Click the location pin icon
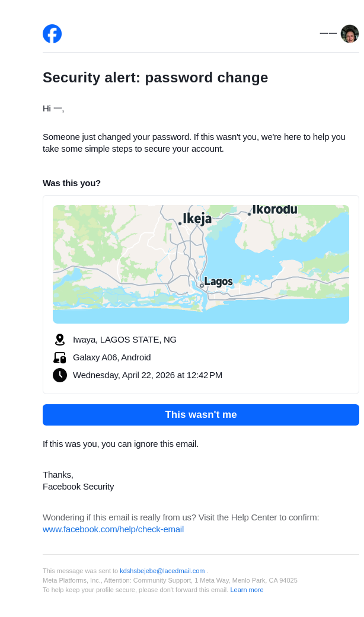Image resolution: width=364 pixels, height=617 pixels. point(60,340)
